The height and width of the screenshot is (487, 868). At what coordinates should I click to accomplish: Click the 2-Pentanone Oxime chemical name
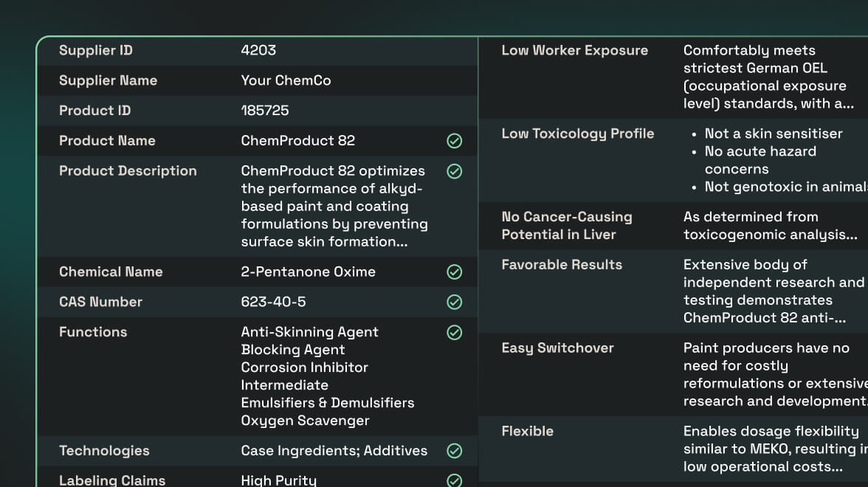click(x=308, y=272)
